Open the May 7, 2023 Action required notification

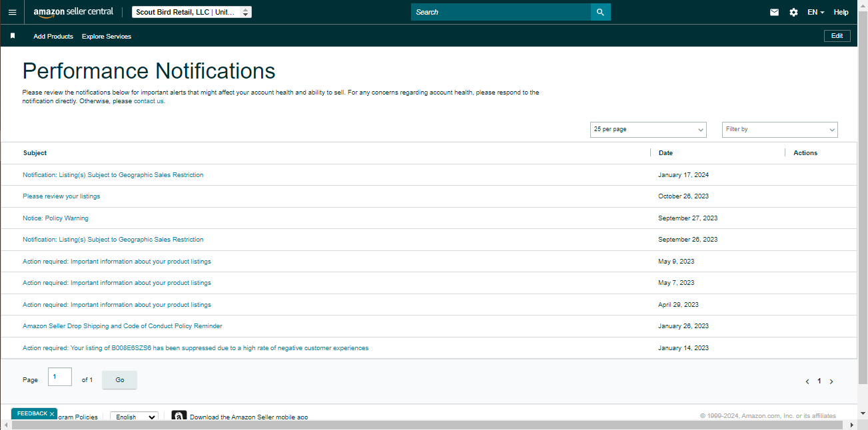click(117, 283)
